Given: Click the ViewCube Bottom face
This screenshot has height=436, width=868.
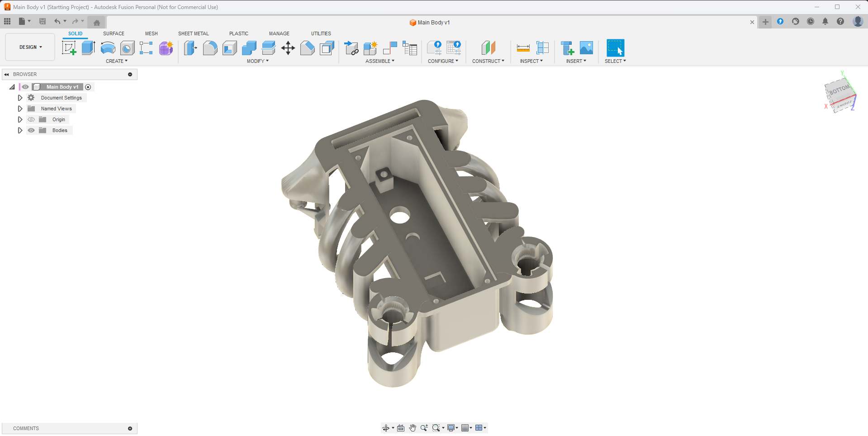Looking at the screenshot, I should point(838,90).
